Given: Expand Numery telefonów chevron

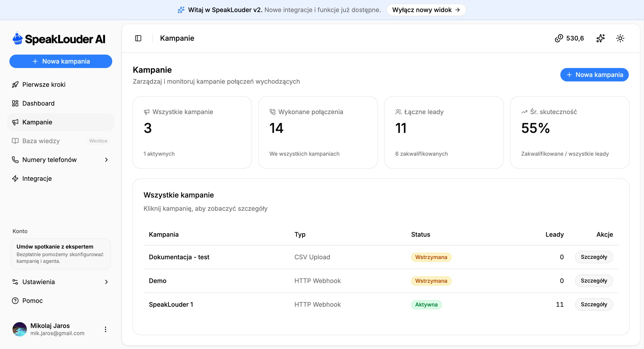Looking at the screenshot, I should [x=106, y=160].
